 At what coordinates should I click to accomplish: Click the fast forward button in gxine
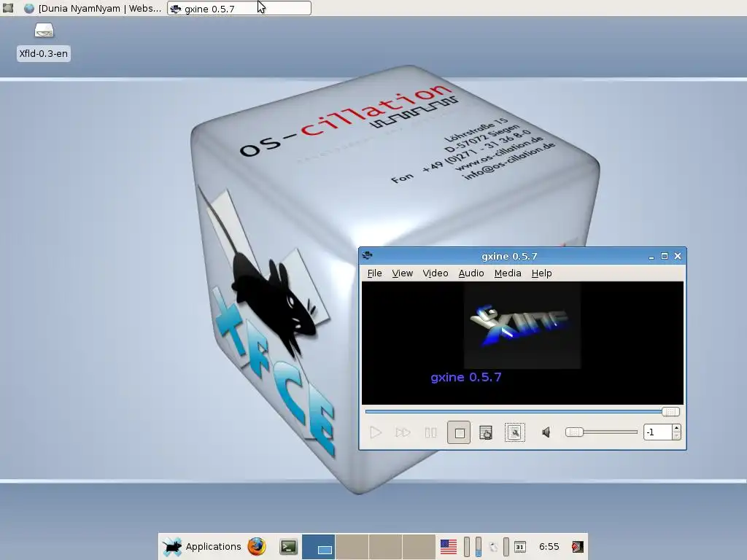(403, 432)
